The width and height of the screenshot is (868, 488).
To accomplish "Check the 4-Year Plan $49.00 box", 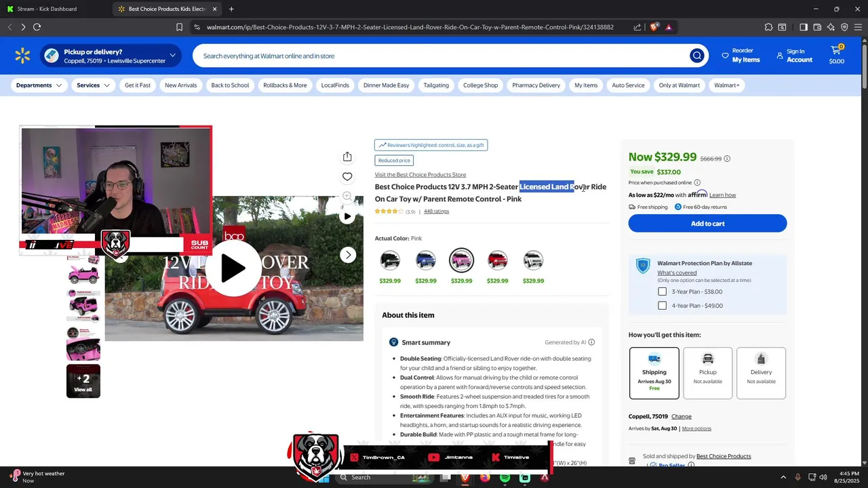I will pos(662,306).
